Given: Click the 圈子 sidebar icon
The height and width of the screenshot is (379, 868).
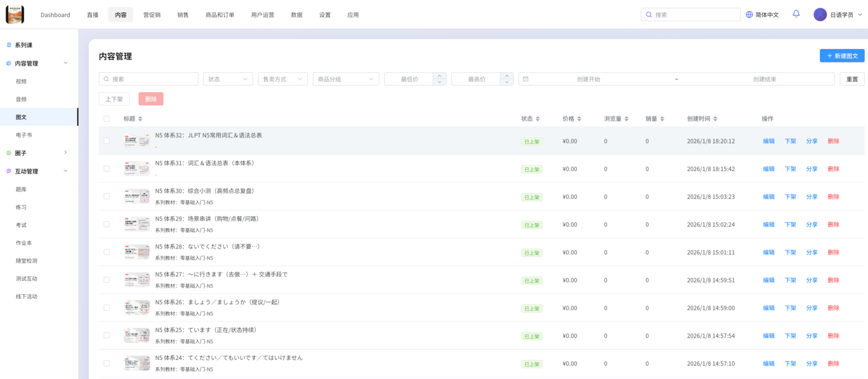Looking at the screenshot, I should tap(9, 153).
